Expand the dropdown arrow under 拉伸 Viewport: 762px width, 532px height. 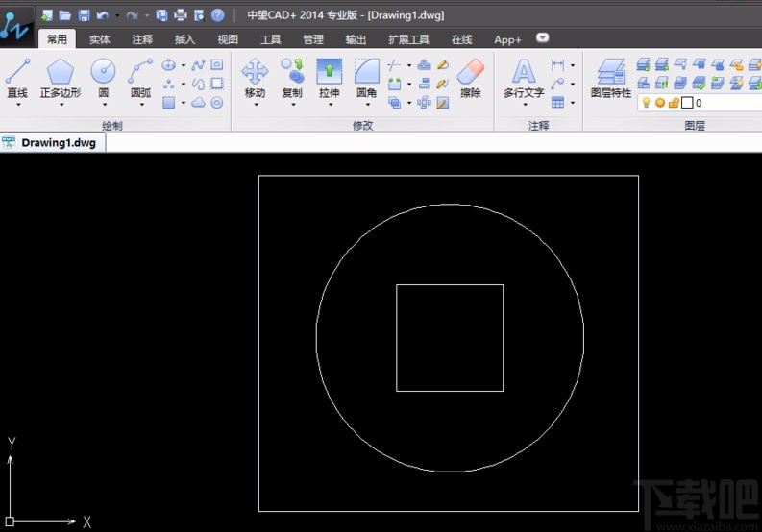pos(330,106)
